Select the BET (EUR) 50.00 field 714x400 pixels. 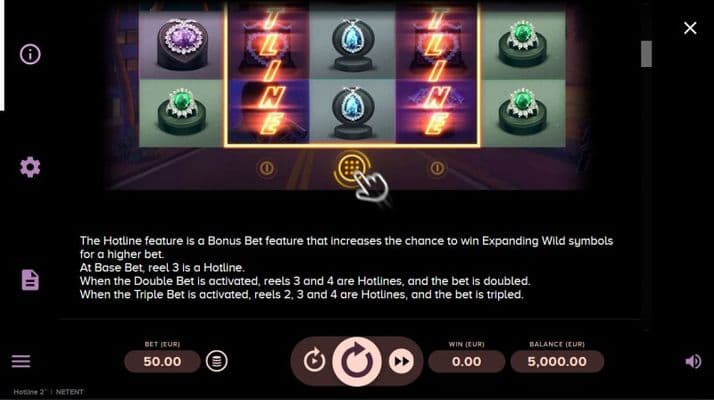pyautogui.click(x=162, y=361)
